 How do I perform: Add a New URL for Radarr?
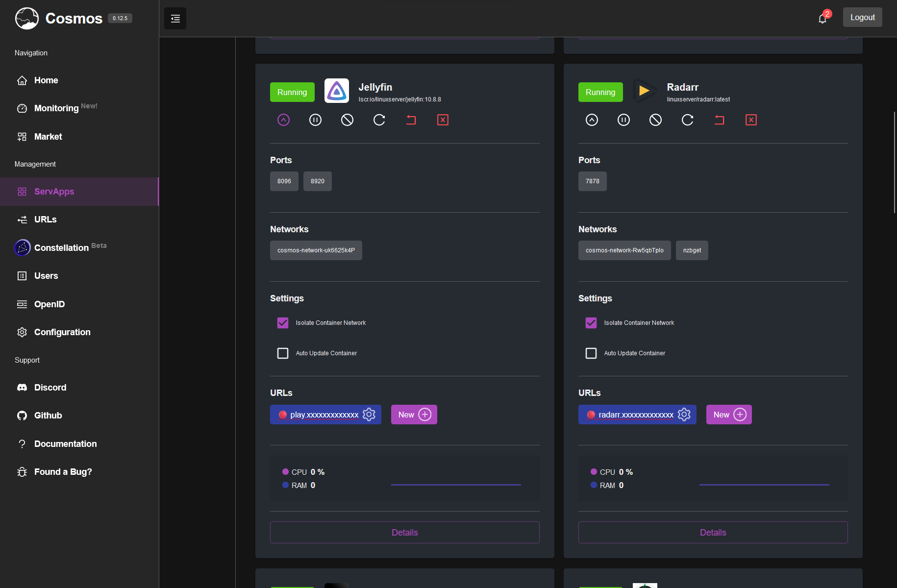(729, 415)
